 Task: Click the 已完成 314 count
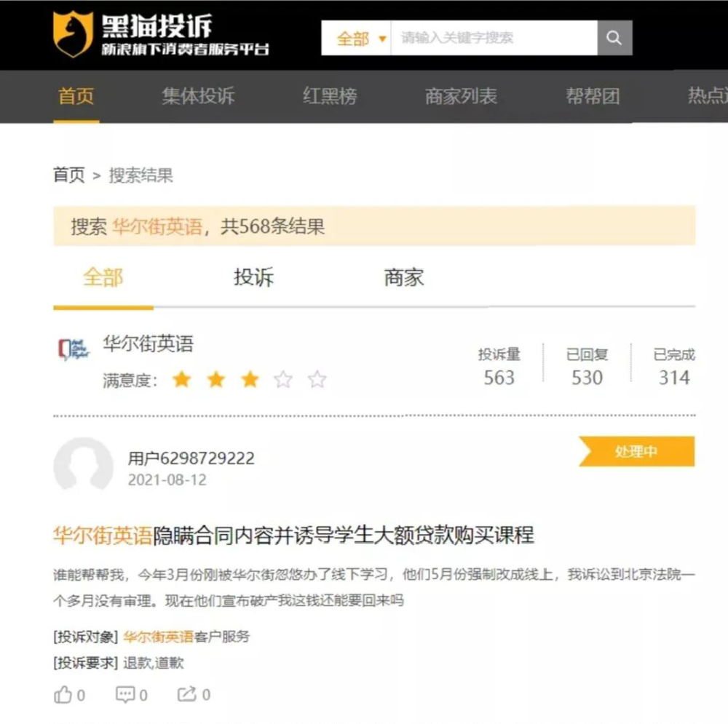(x=674, y=367)
